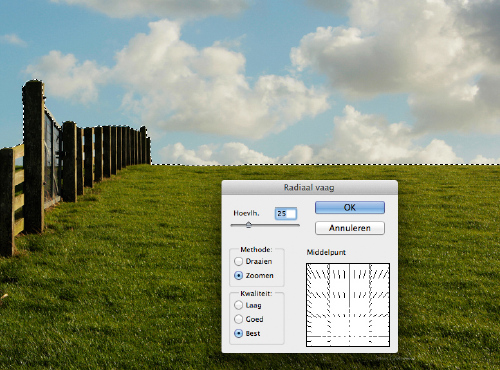Click the Kwaliteit group label
Screen dimensions: 500x370
[256, 293]
